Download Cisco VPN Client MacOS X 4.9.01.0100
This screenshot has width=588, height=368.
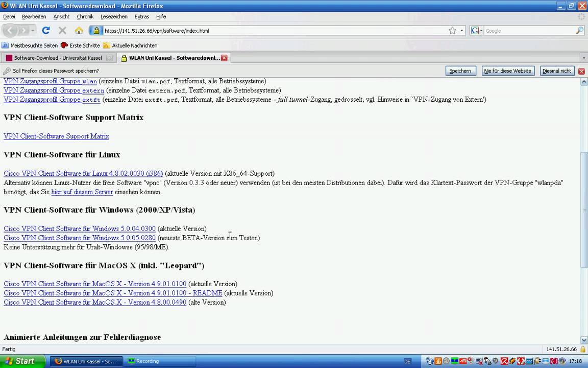95,284
